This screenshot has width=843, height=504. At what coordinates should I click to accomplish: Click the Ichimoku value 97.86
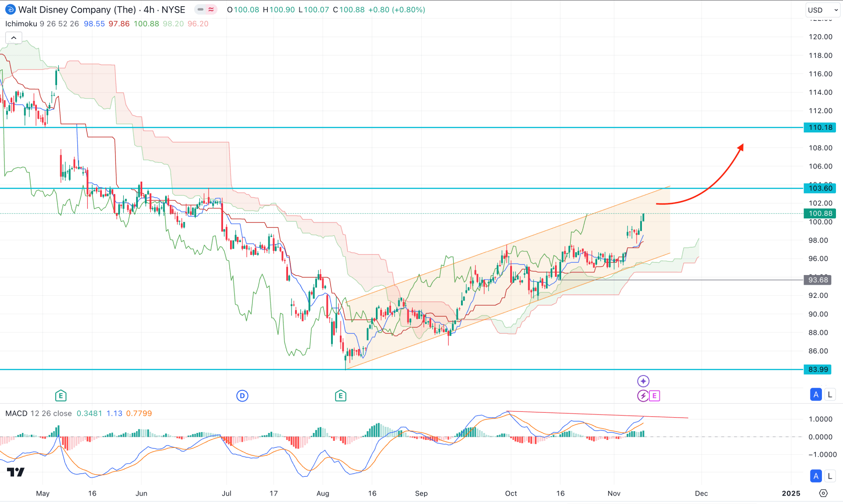tap(119, 24)
